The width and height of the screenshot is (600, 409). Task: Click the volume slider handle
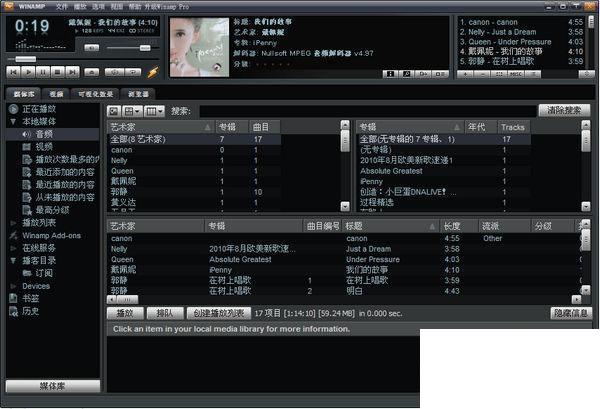pyautogui.click(x=145, y=48)
